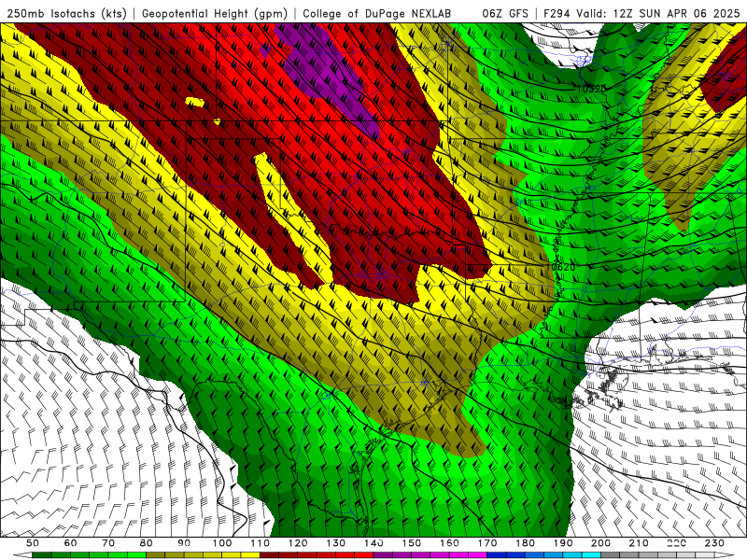The width and height of the screenshot is (747, 560).
Task: Click the 230 value on the legend
Action: coord(714,543)
